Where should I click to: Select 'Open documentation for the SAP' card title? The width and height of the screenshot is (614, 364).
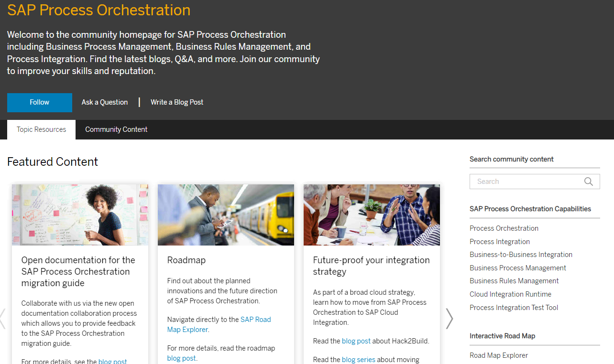[x=78, y=272]
